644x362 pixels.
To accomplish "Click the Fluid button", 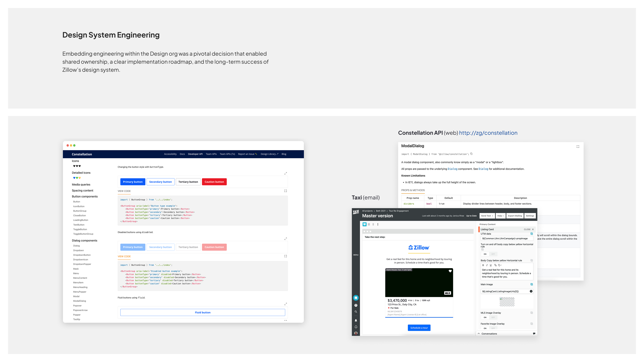I will click(x=202, y=313).
